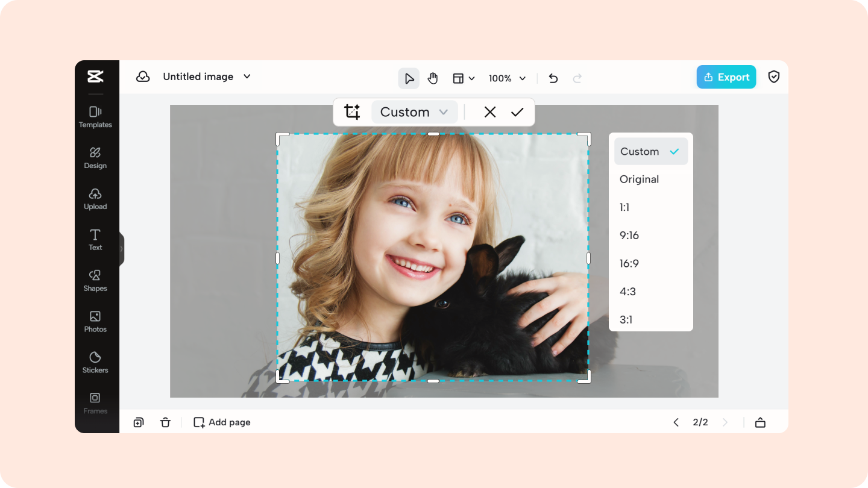The height and width of the screenshot is (488, 868).
Task: Click the duplicate page icon
Action: click(x=139, y=422)
